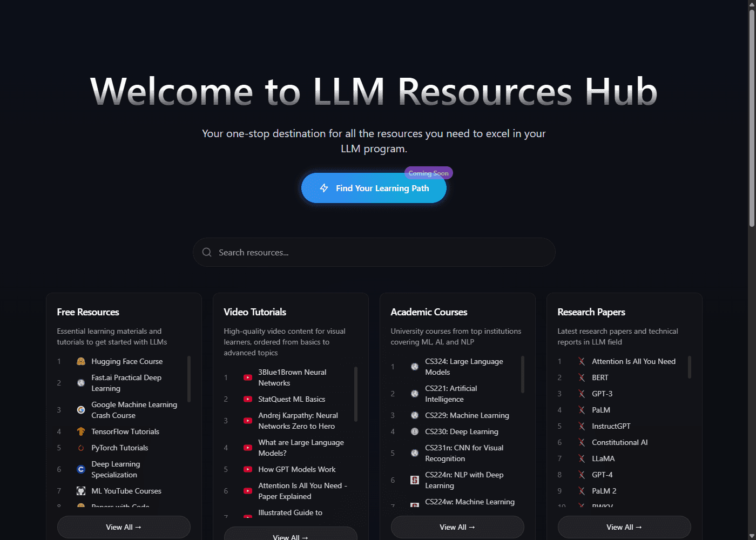Click the Coursera icon for Deep Learning Specialization
This screenshot has height=540, width=756.
tap(81, 469)
